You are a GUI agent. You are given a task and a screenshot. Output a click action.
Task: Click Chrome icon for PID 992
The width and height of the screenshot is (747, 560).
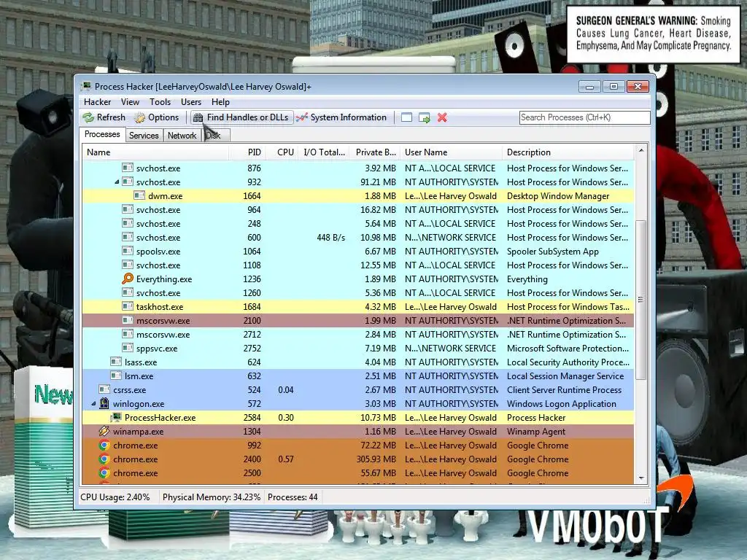104,446
